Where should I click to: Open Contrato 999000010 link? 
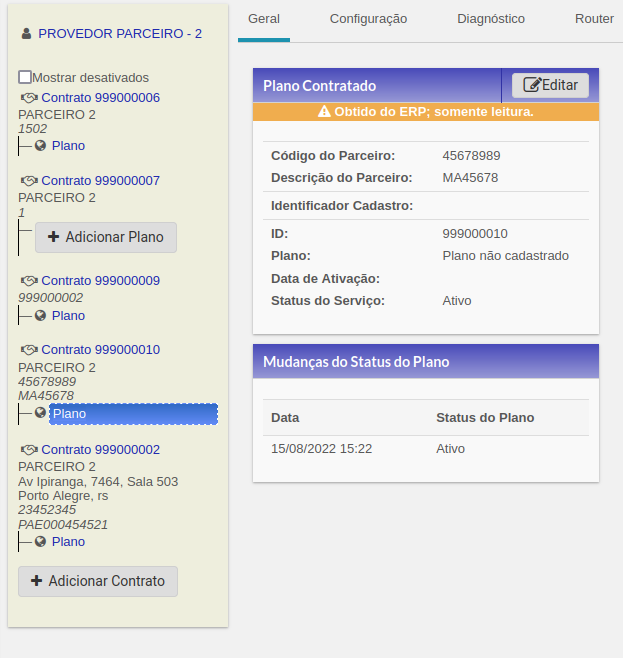click(101, 350)
